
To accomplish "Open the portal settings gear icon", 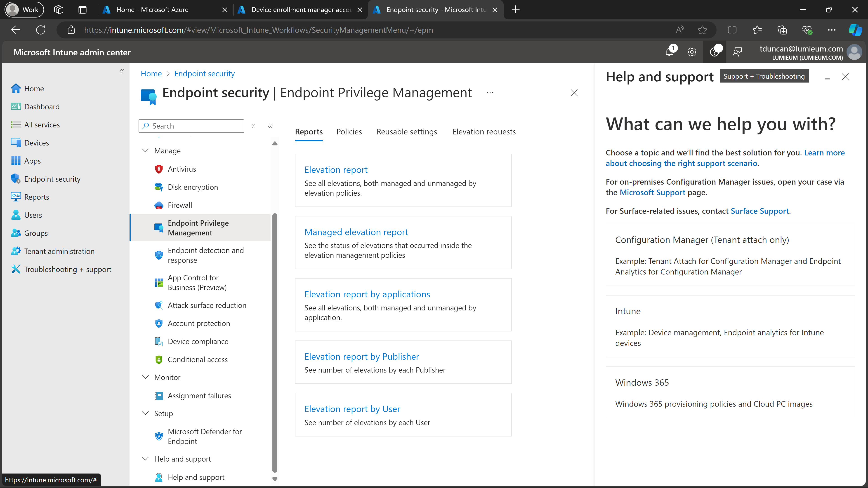I will (692, 52).
